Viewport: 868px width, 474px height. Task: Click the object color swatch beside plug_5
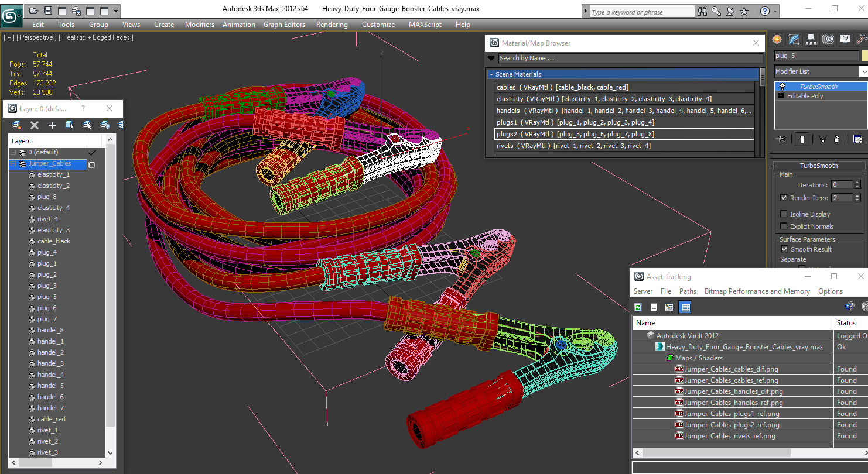pyautogui.click(x=865, y=56)
